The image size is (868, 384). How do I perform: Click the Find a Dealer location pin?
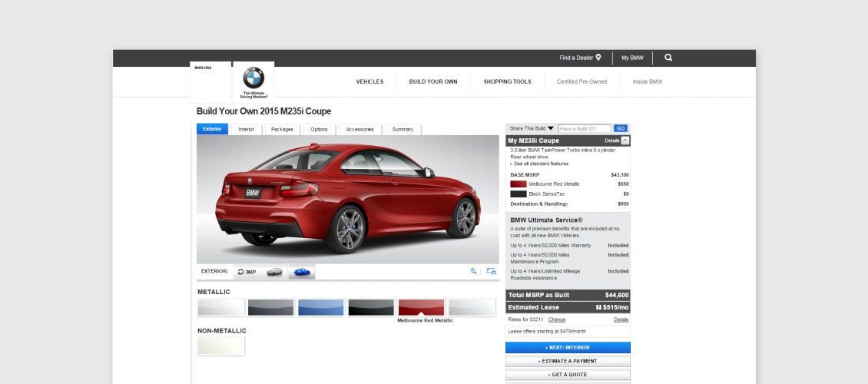tap(598, 58)
